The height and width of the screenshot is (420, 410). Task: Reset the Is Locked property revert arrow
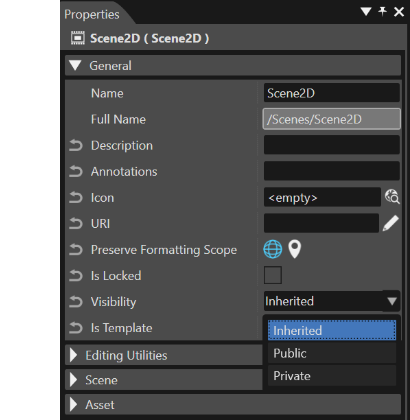click(x=76, y=276)
